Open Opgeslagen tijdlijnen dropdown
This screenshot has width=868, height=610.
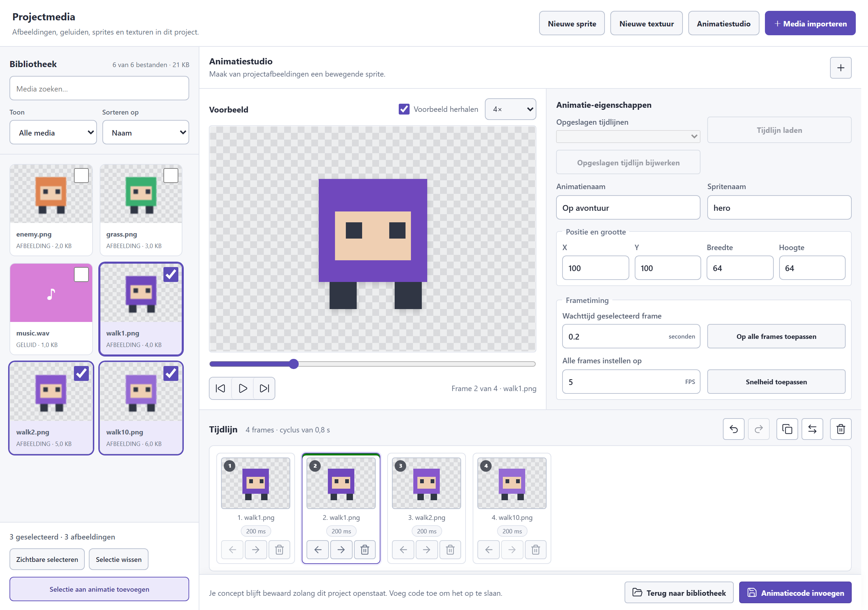click(628, 136)
